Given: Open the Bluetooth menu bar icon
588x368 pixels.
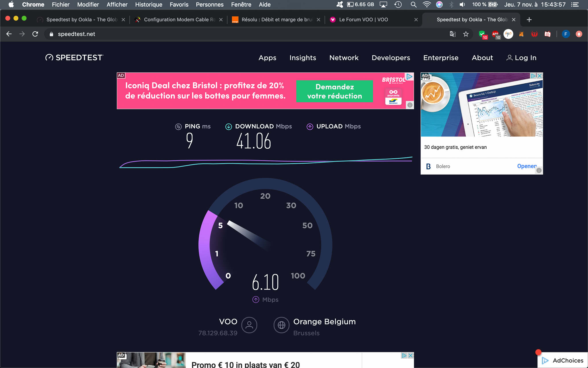Looking at the screenshot, I should pos(451,4).
